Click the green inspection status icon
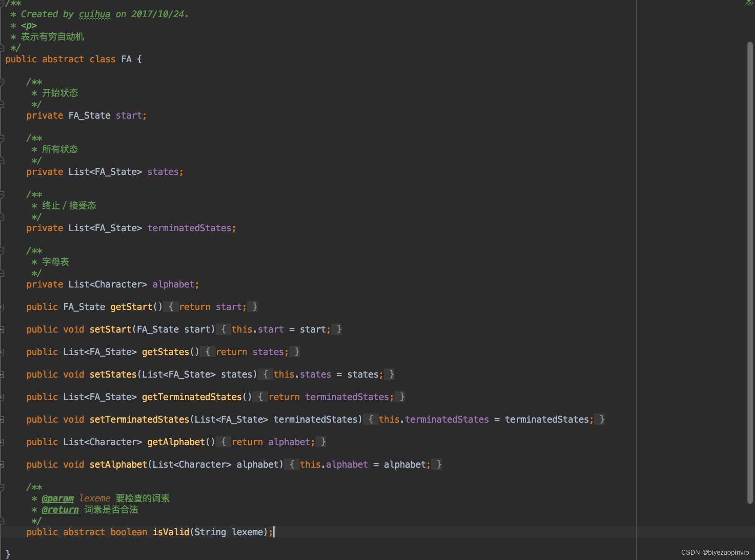This screenshot has width=755, height=560. [x=749, y=3]
